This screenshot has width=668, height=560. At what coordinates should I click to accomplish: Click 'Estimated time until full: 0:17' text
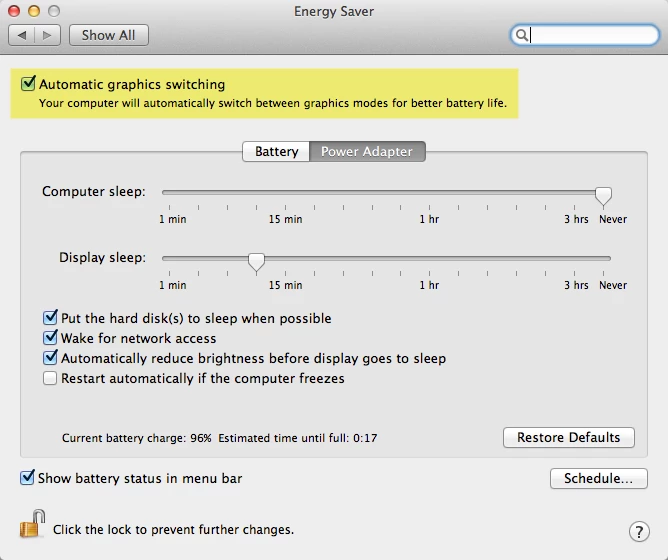click(298, 438)
